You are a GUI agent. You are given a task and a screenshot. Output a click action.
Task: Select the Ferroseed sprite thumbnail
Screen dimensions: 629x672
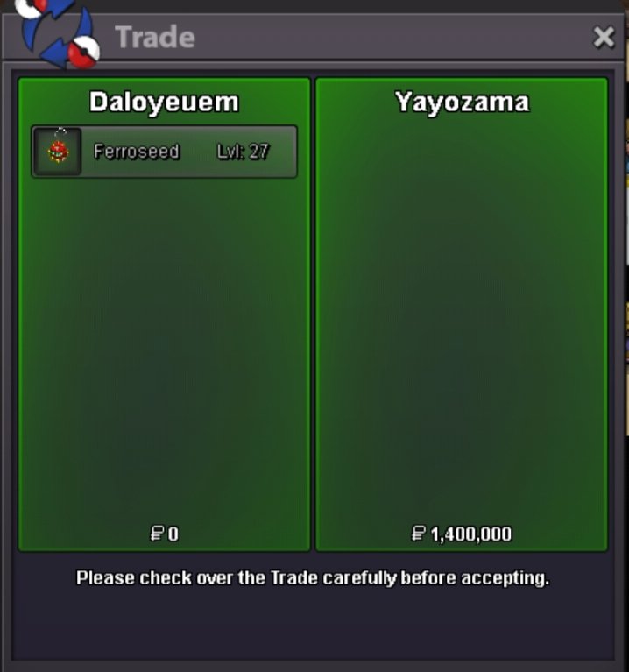click(58, 152)
